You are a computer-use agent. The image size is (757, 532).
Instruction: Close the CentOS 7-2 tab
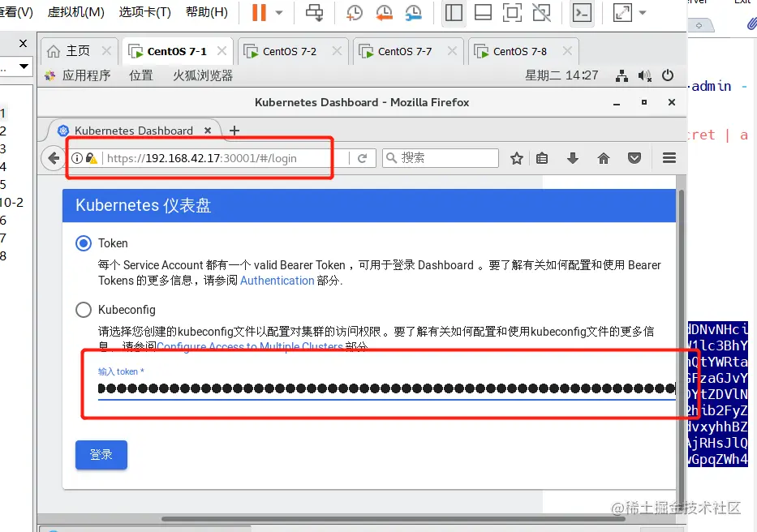[337, 51]
